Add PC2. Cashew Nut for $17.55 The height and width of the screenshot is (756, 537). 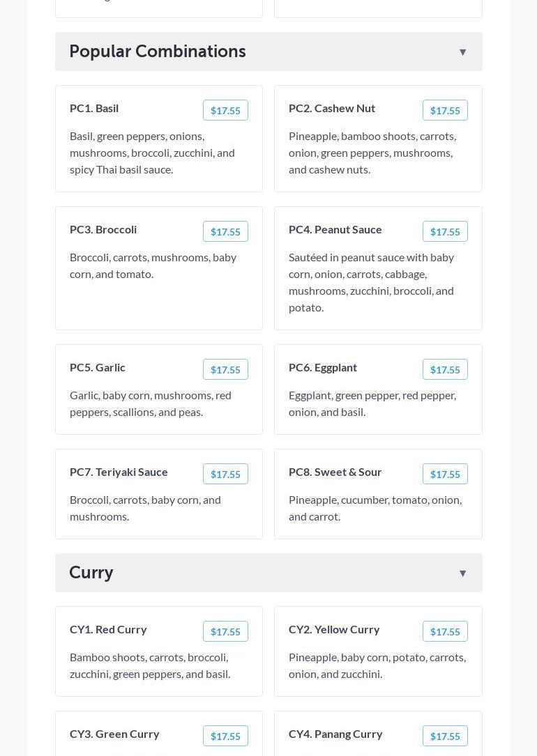(445, 110)
